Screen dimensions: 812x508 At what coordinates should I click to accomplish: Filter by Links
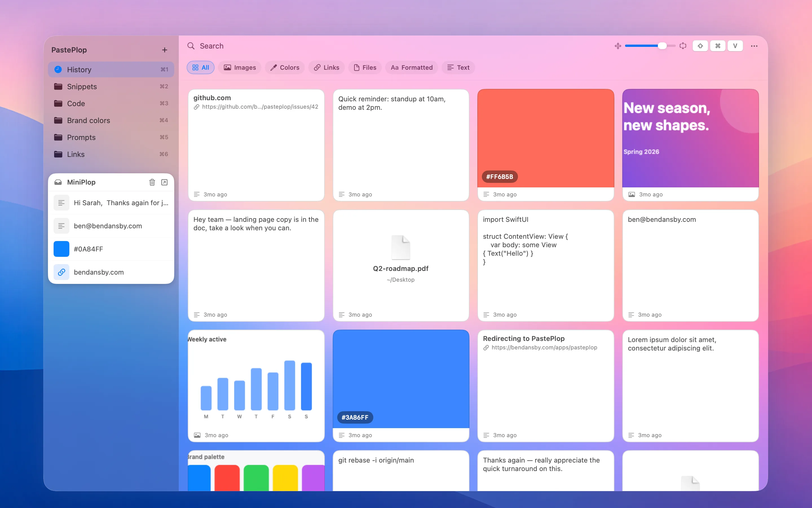tap(326, 67)
